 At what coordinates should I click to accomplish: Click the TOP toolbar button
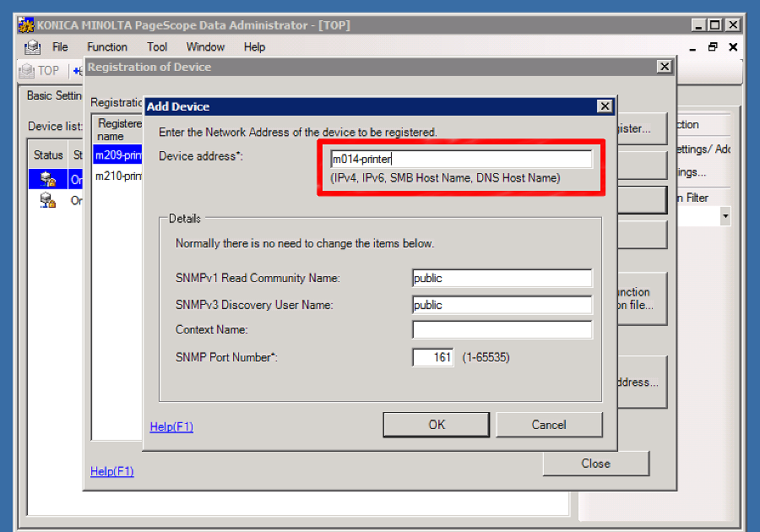click(x=40, y=71)
